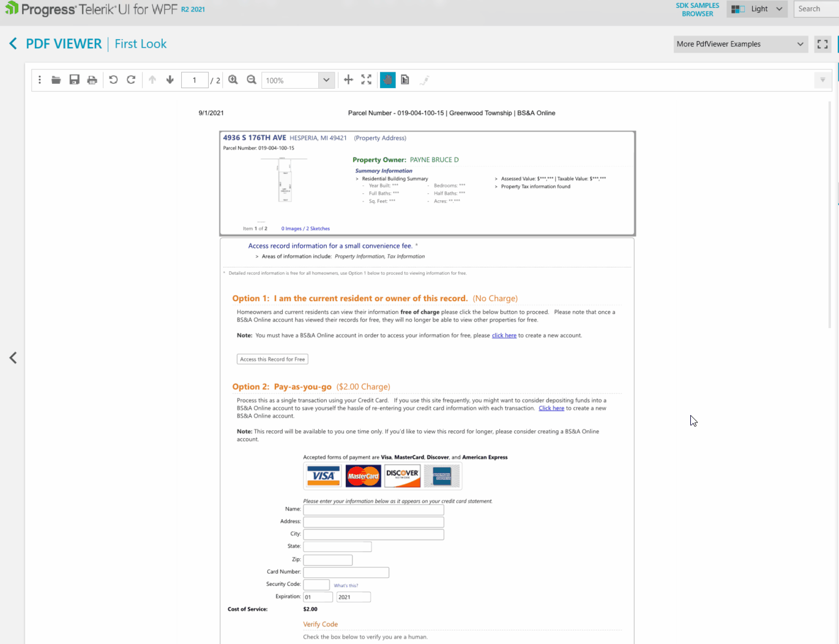Click the Expiration month field showing 01
This screenshot has width=839, height=644.
[318, 597]
